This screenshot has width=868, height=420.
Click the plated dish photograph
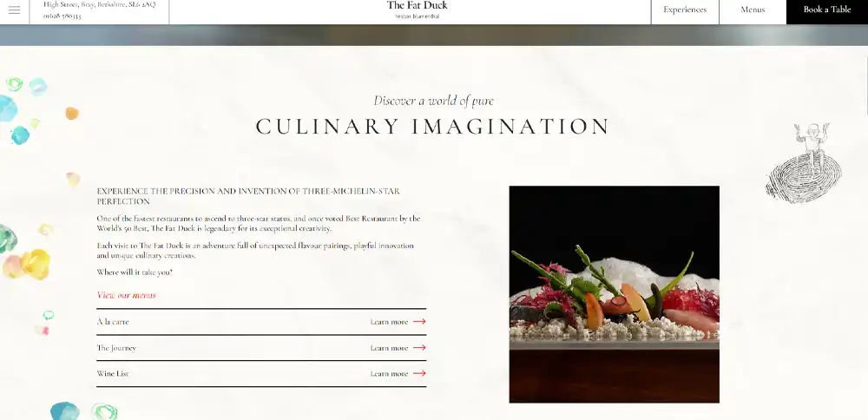(x=614, y=294)
